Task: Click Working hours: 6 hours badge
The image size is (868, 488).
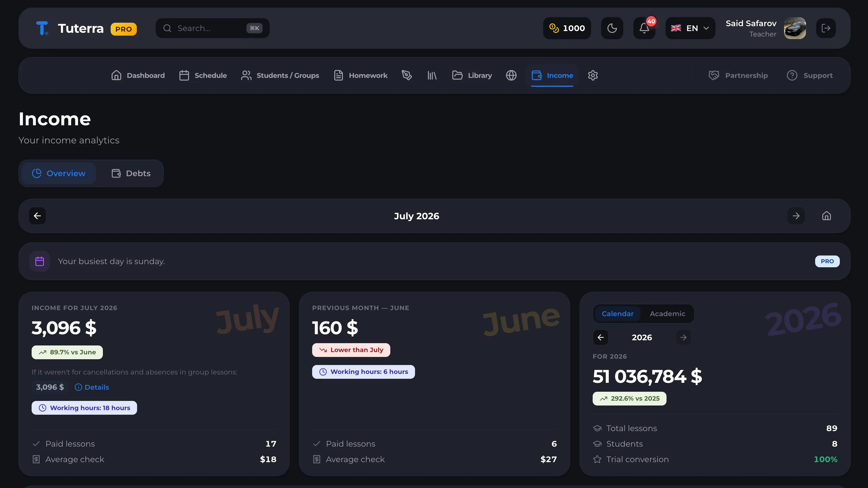Action: pyautogui.click(x=363, y=372)
